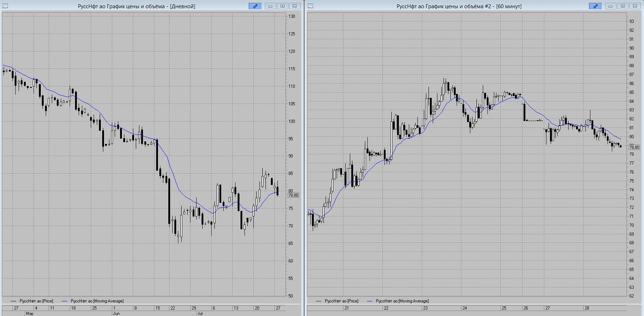This screenshot has height=316, width=644.
Task: Click the Jun month label on the daily time axis
Action: 116,314
